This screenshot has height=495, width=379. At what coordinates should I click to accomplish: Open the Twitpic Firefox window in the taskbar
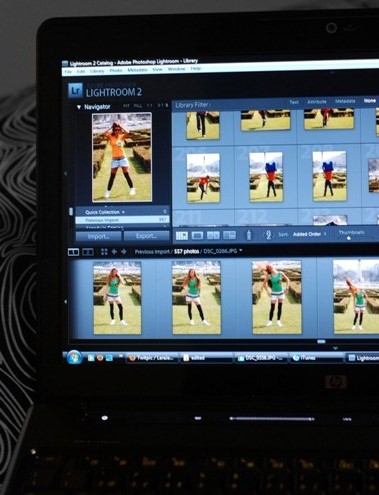[152, 358]
